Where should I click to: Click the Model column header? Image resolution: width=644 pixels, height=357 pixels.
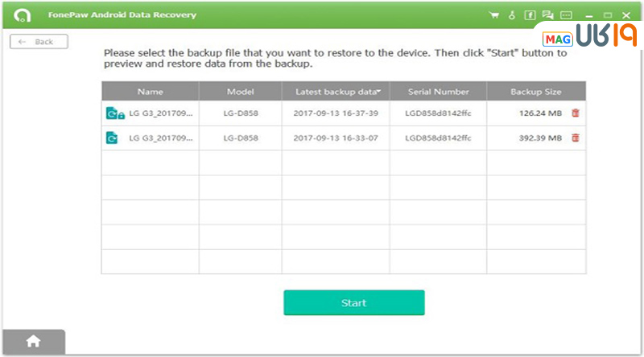click(x=240, y=92)
